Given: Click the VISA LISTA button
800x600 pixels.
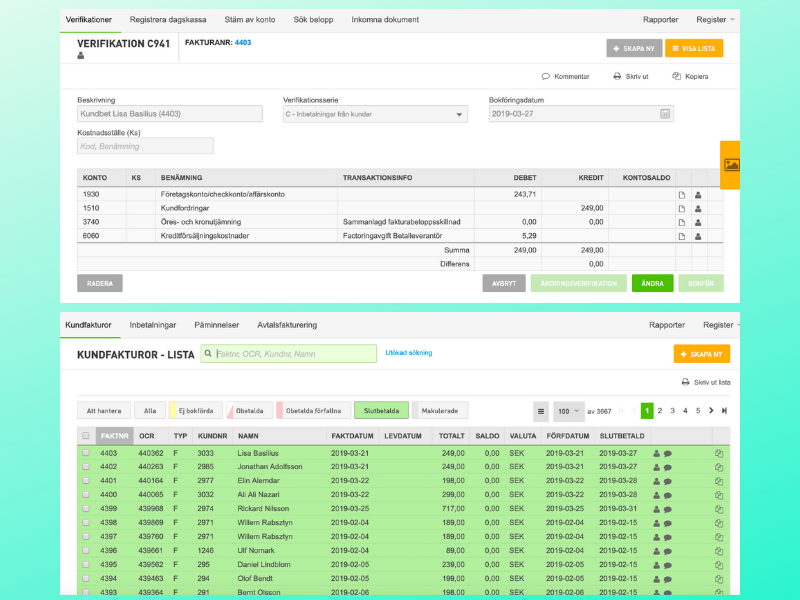Looking at the screenshot, I should [694, 48].
